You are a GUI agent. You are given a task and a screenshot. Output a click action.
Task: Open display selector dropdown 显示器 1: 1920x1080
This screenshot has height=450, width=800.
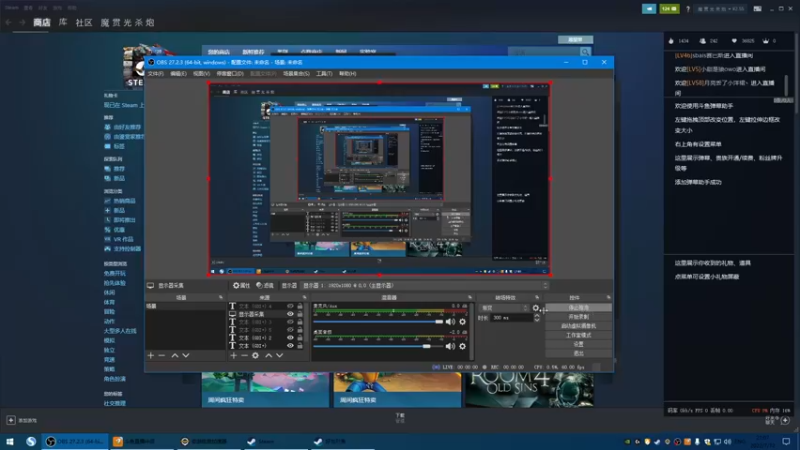pos(425,286)
